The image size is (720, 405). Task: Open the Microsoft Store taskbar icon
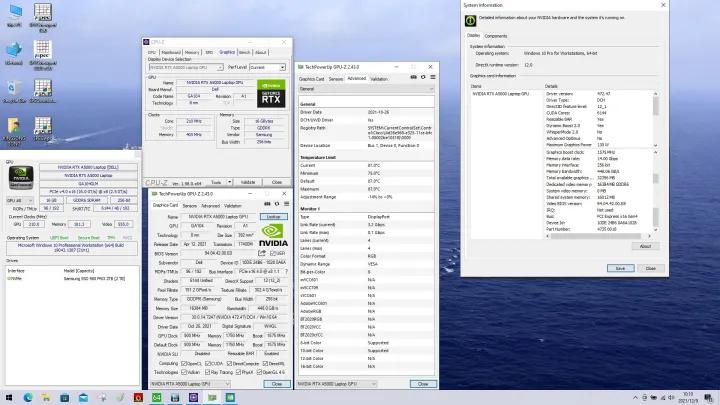coord(64,398)
